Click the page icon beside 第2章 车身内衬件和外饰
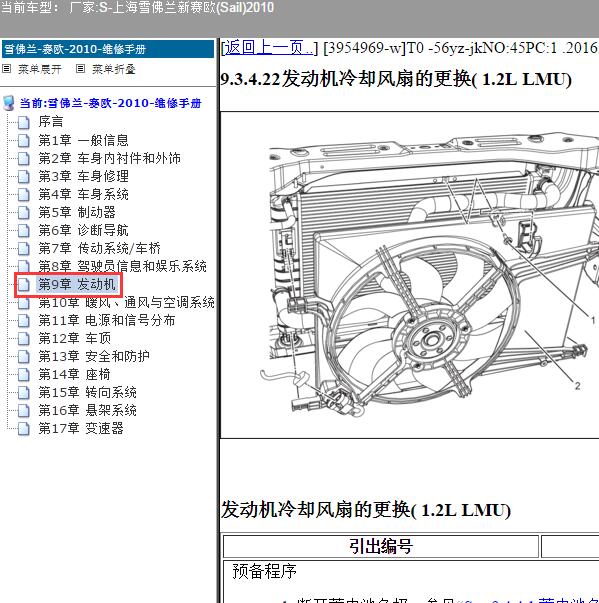Viewport: 599px width, 603px height. click(x=24, y=158)
